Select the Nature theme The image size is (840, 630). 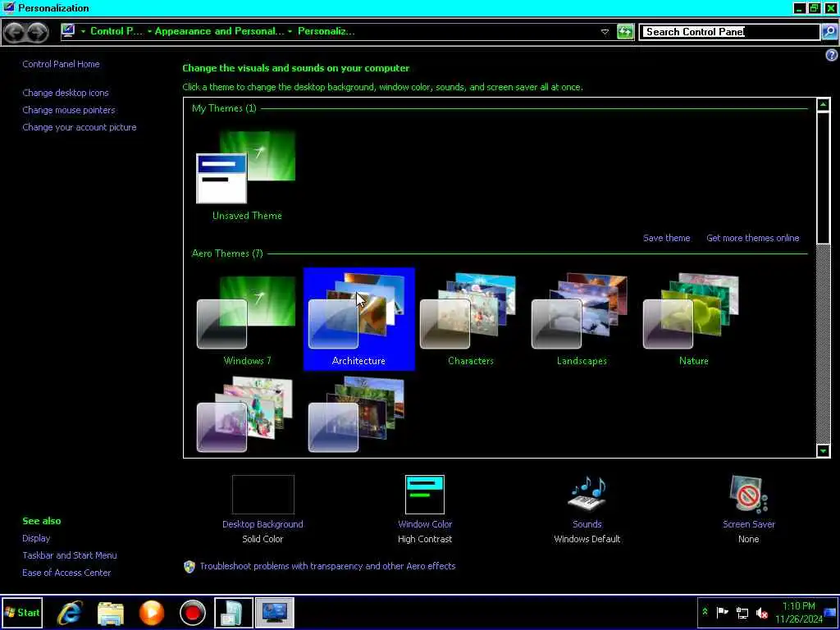[x=694, y=321]
